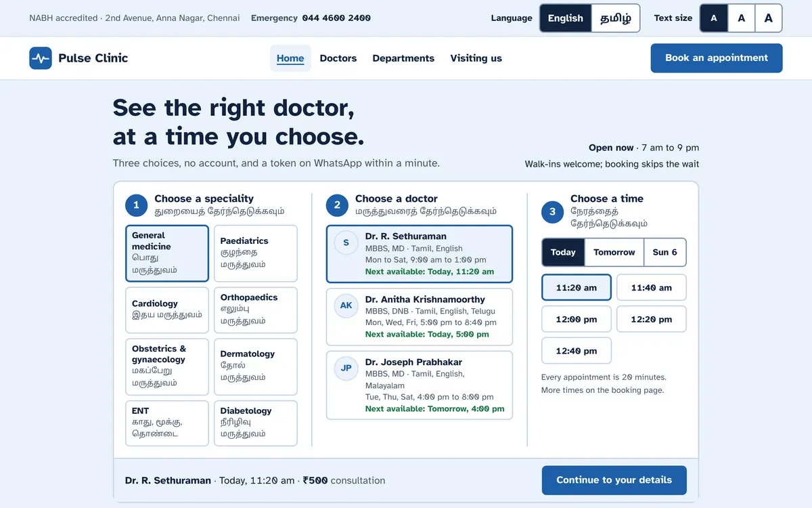Choose the smallest text size A

(x=714, y=18)
